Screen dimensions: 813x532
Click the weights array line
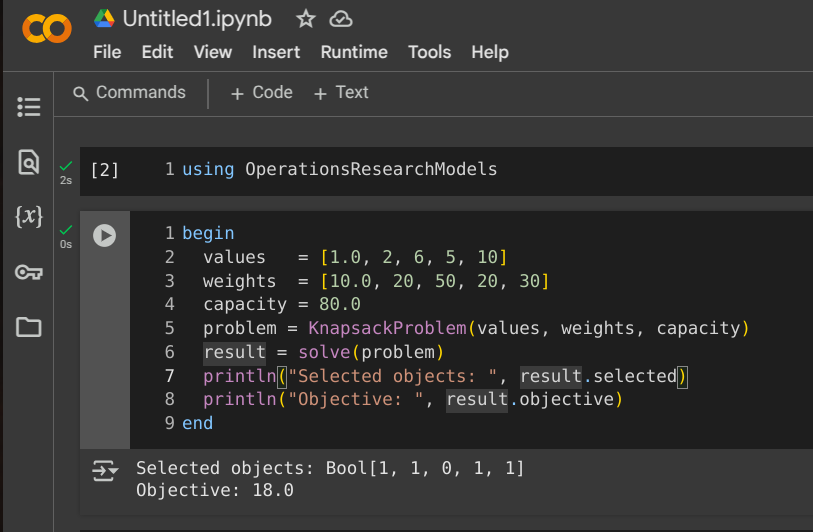pyautogui.click(x=376, y=281)
